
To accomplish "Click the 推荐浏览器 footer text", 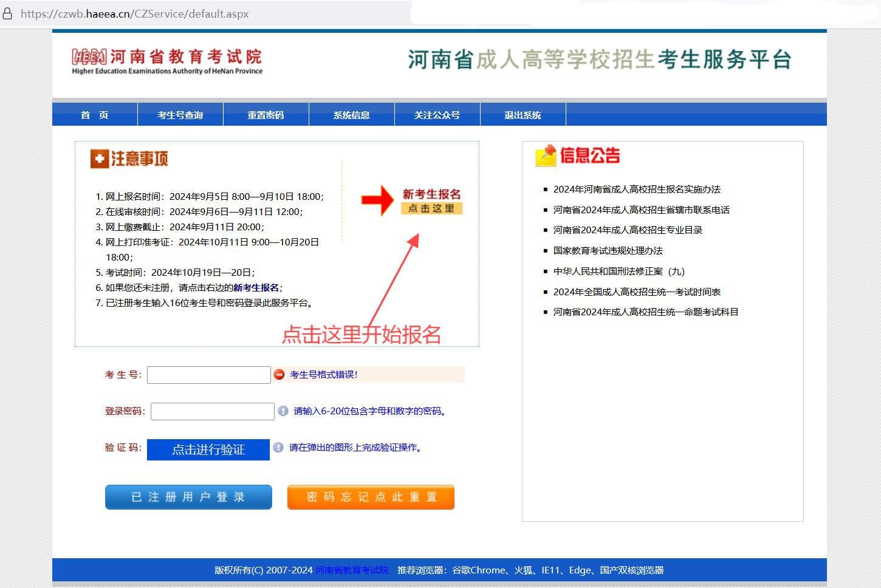I will (530, 570).
